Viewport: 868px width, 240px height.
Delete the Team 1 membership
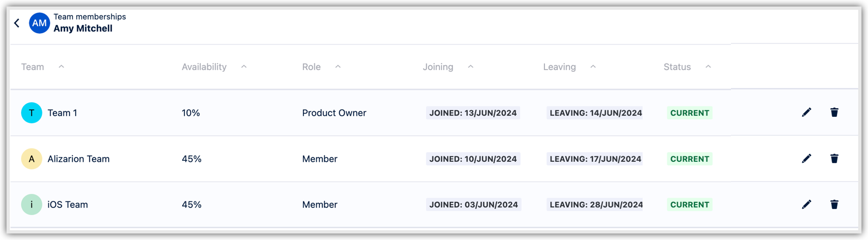click(834, 112)
